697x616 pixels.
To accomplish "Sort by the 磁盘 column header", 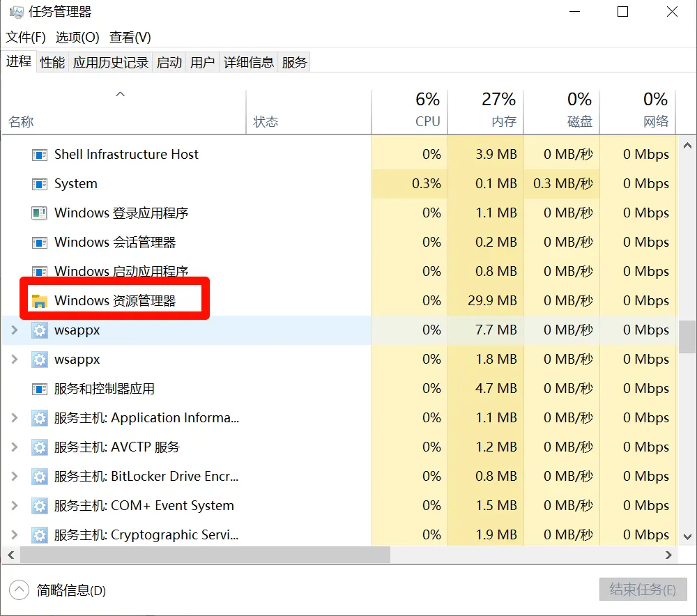I will (561, 112).
